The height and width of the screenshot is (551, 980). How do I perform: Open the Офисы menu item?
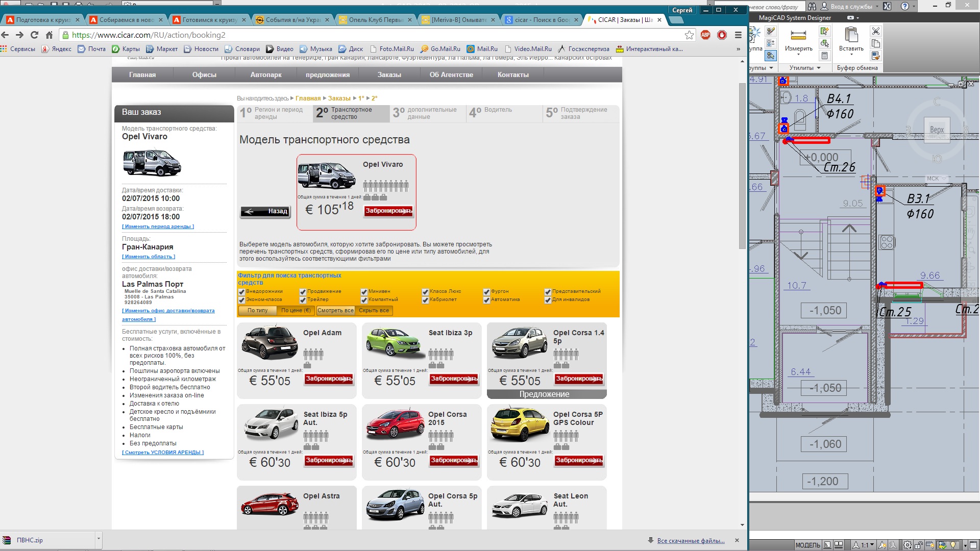coord(204,74)
